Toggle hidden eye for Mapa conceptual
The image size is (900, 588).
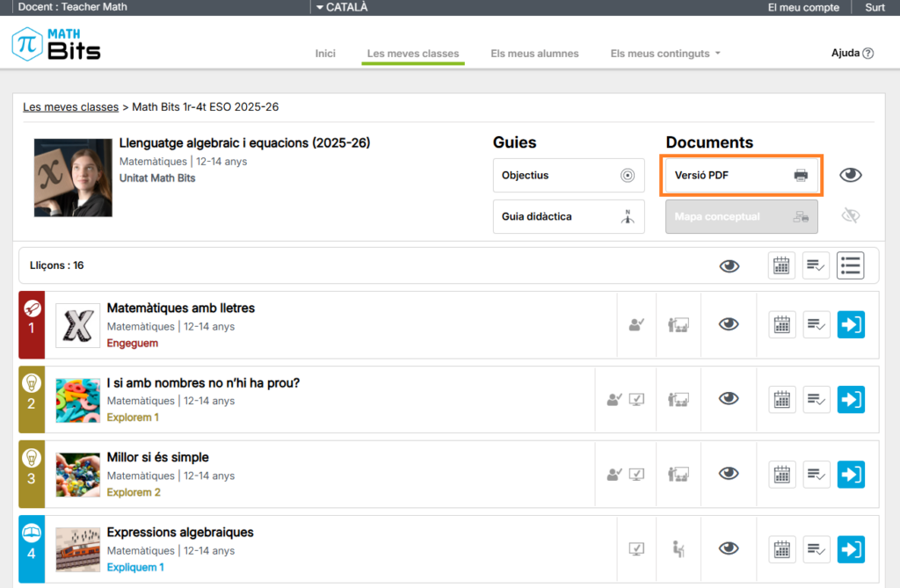click(850, 215)
